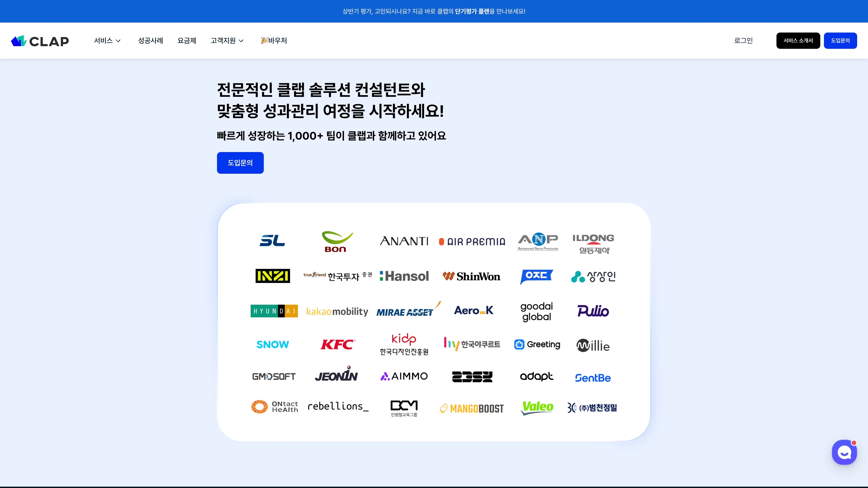Click the Hansol logo
Screen dimensions: 868x488
point(404,276)
